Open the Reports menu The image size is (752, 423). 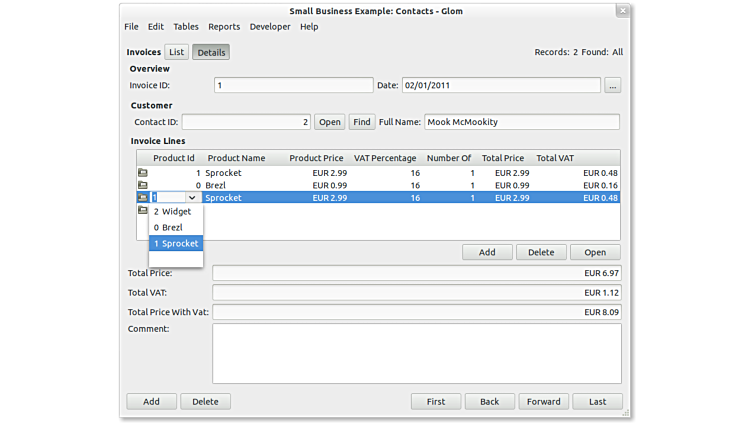(224, 27)
